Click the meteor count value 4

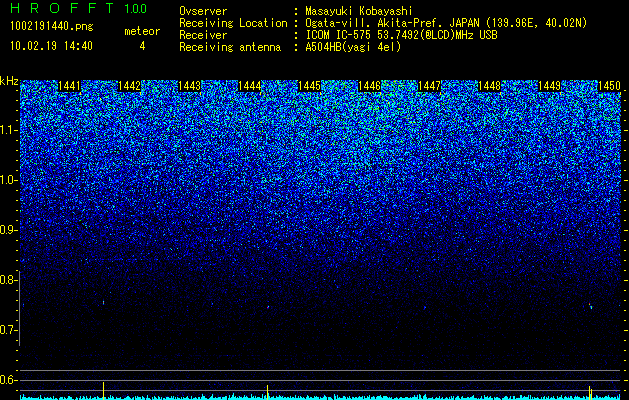[x=142, y=46]
